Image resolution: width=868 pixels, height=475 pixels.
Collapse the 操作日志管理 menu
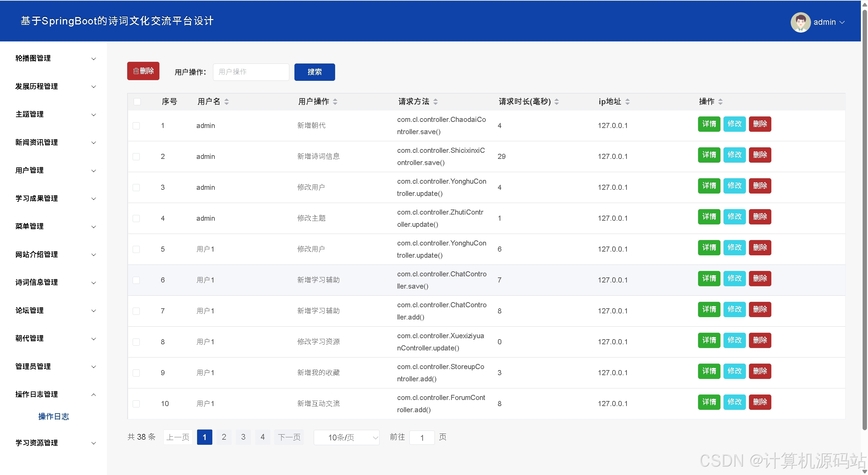coord(54,395)
